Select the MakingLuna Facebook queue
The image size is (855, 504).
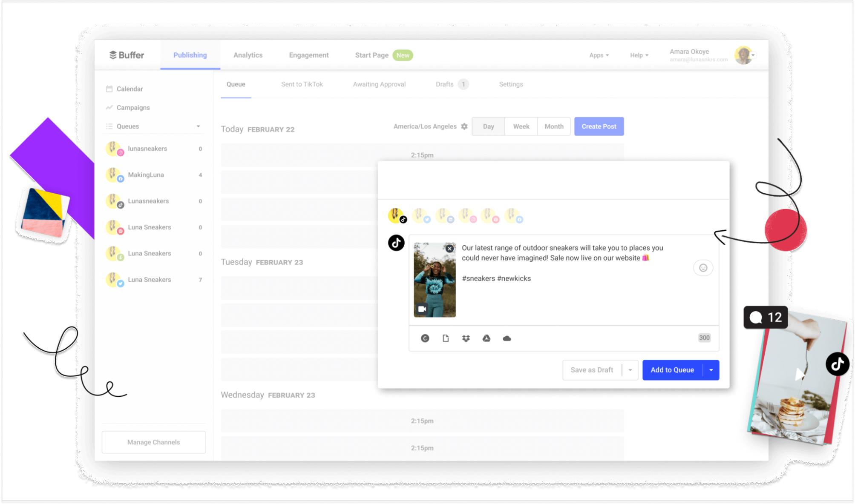pyautogui.click(x=154, y=175)
